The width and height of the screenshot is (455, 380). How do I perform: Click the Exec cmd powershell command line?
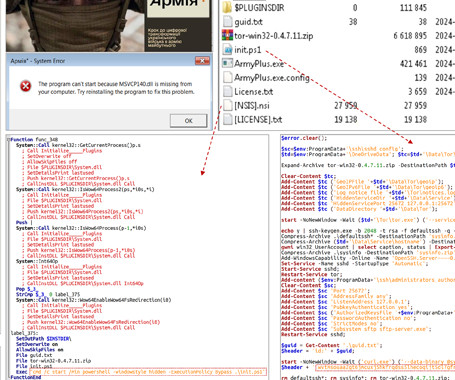click(x=141, y=372)
